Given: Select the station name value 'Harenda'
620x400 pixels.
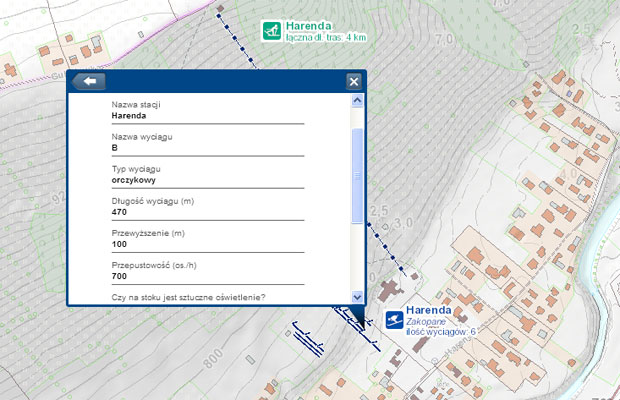Looking at the screenshot, I should pos(129,116).
